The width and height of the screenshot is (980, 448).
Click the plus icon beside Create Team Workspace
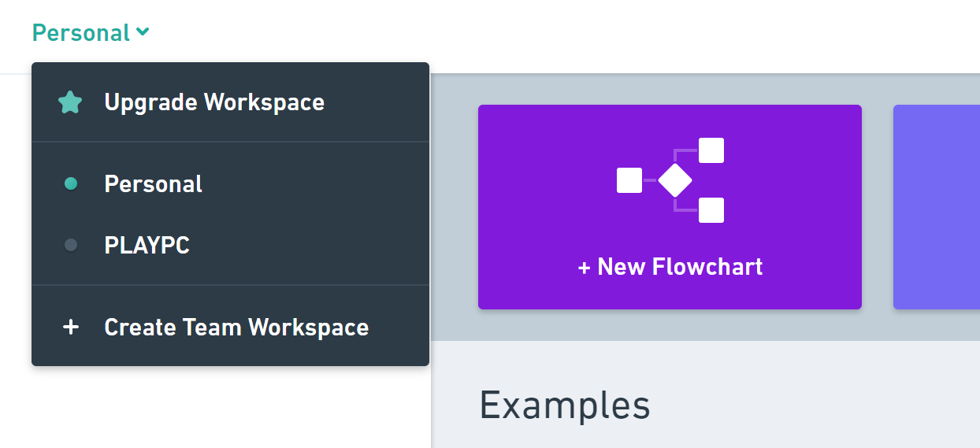click(71, 328)
